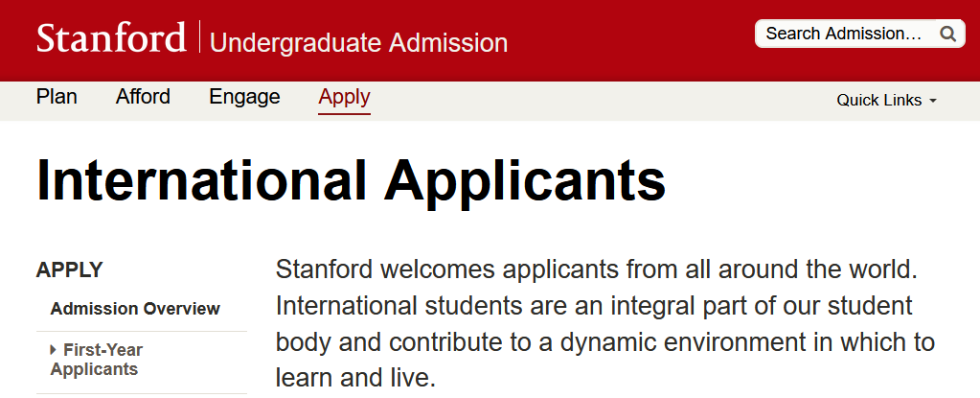The height and width of the screenshot is (398, 980).
Task: Click the International Applicants page heading
Action: point(351,179)
